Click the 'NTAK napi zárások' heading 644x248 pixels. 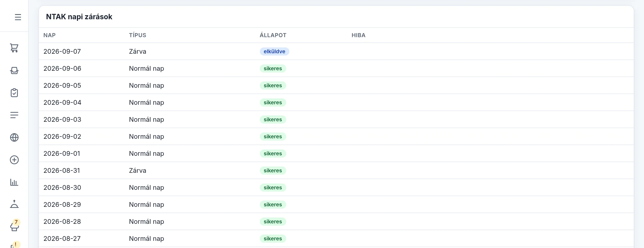[x=79, y=17]
